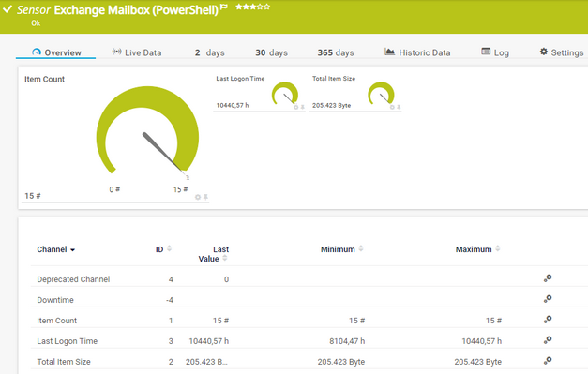Set the star priority rating in header
Viewport: 588px width, 374px height.
pyautogui.click(x=253, y=7)
